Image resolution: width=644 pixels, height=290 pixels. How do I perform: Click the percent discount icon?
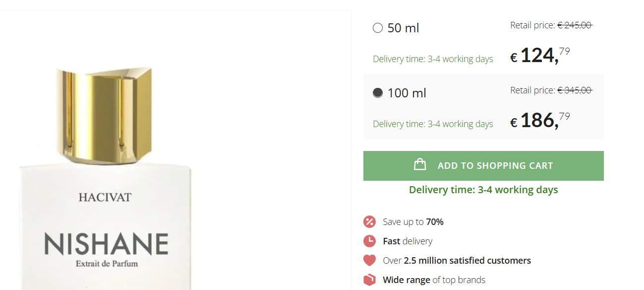click(369, 221)
